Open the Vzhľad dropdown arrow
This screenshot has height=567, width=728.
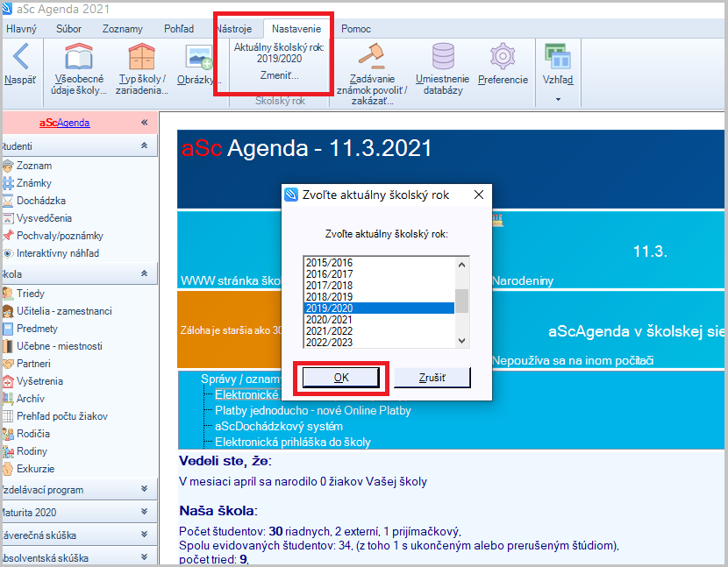(x=558, y=99)
